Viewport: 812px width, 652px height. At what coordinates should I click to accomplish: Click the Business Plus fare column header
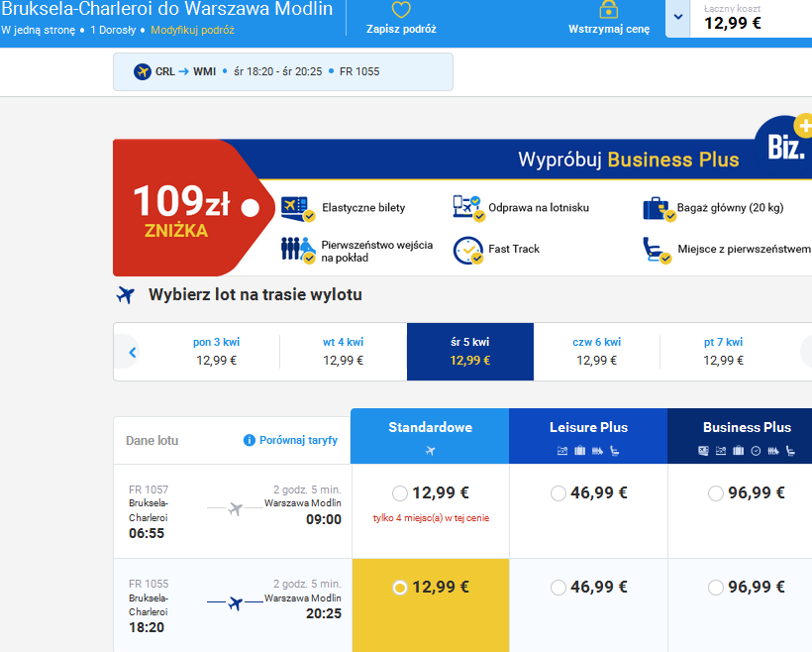click(740, 436)
